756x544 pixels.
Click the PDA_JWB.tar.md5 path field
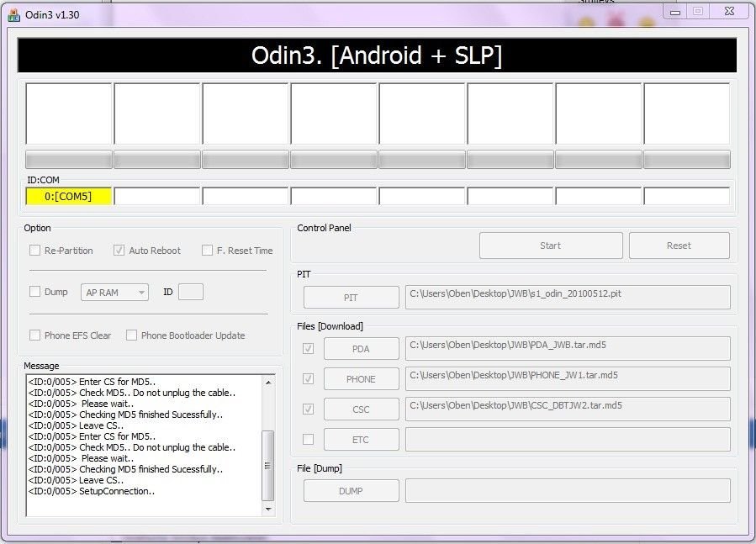click(568, 348)
